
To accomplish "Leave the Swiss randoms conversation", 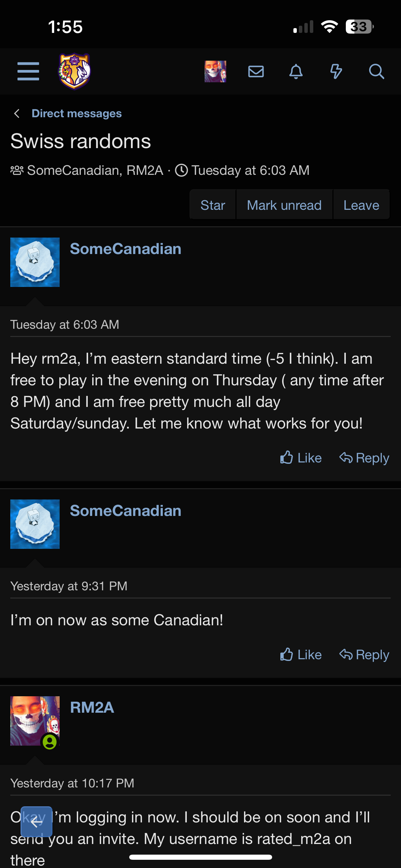I will 361,205.
